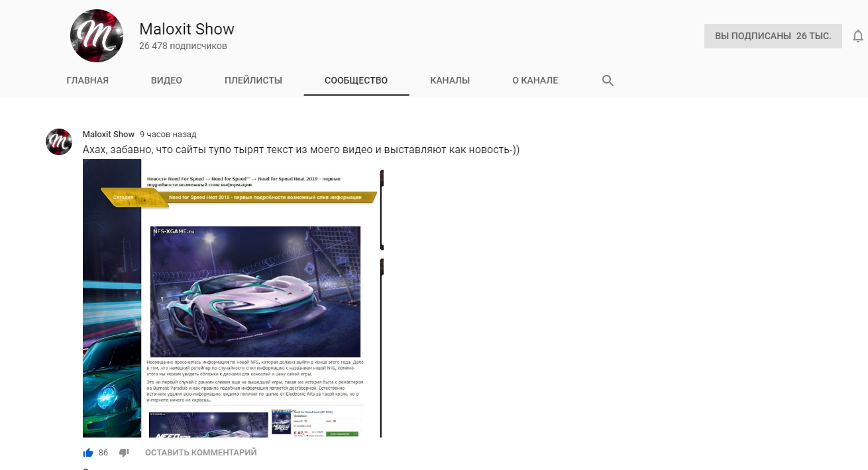Dislike the post with thumbs down icon
The width and height of the screenshot is (868, 470).
point(124,453)
